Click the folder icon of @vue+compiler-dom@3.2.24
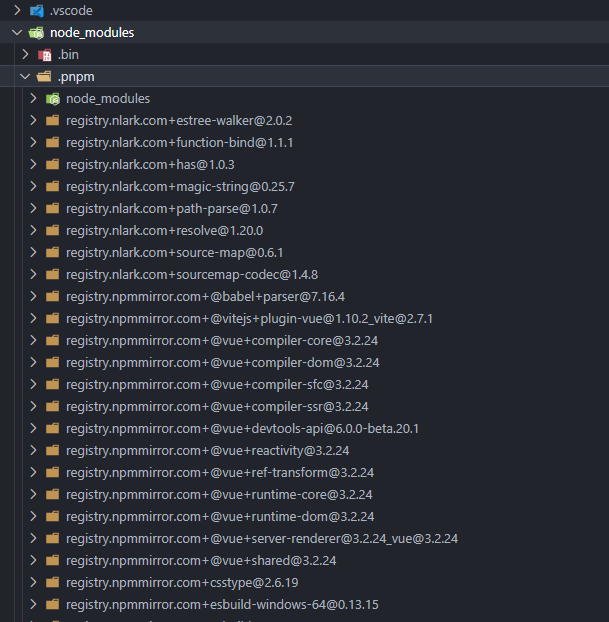The height and width of the screenshot is (622, 609). [52, 363]
